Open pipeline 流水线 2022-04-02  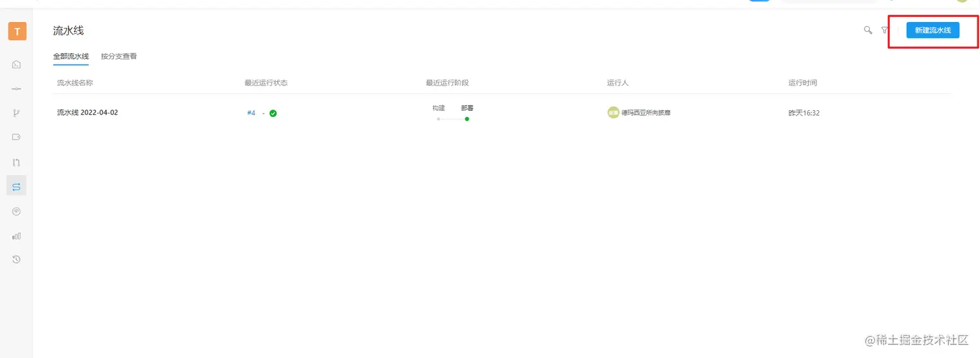(87, 112)
